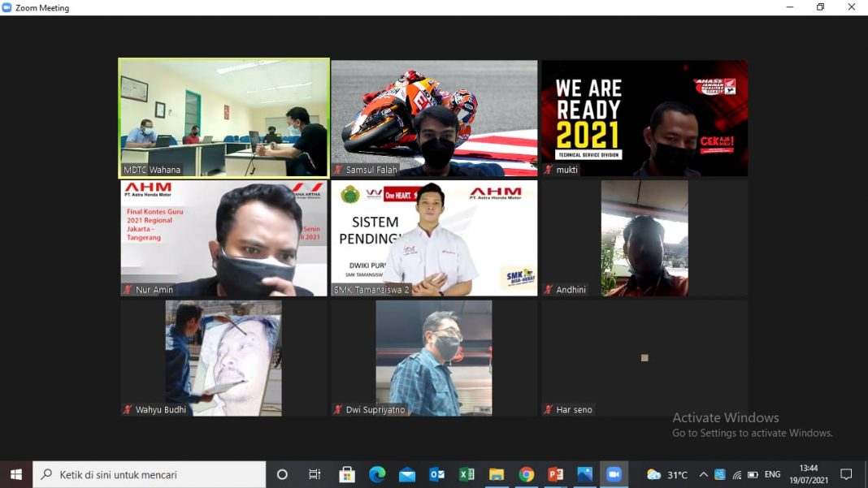868x488 pixels.
Task: Restore down the Zoom Meeting window
Action: tap(820, 7)
